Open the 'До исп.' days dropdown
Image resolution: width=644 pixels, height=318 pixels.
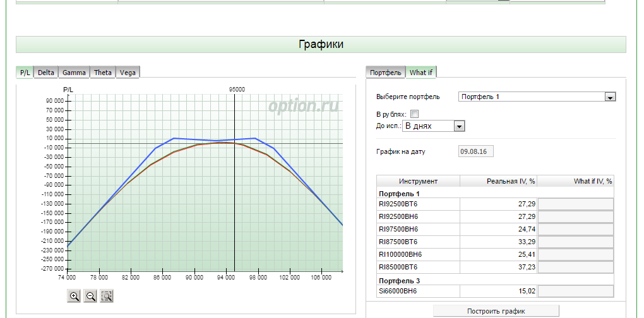point(433,126)
